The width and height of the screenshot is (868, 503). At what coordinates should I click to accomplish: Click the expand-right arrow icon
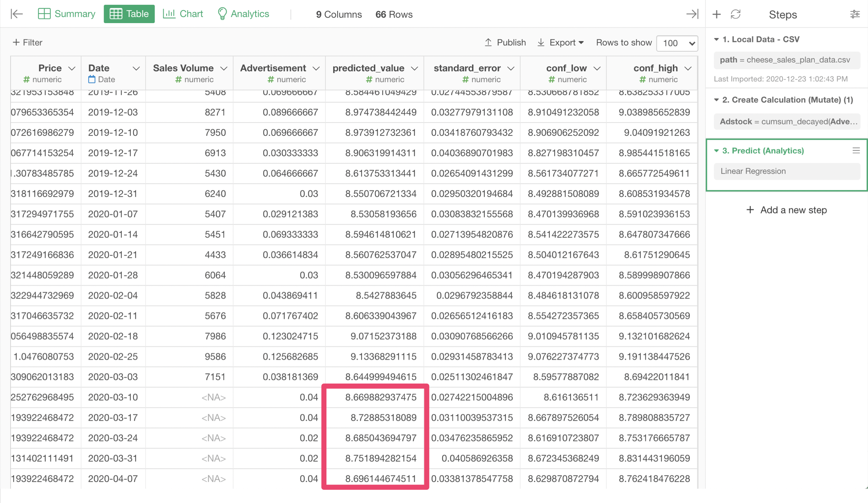[x=692, y=14]
